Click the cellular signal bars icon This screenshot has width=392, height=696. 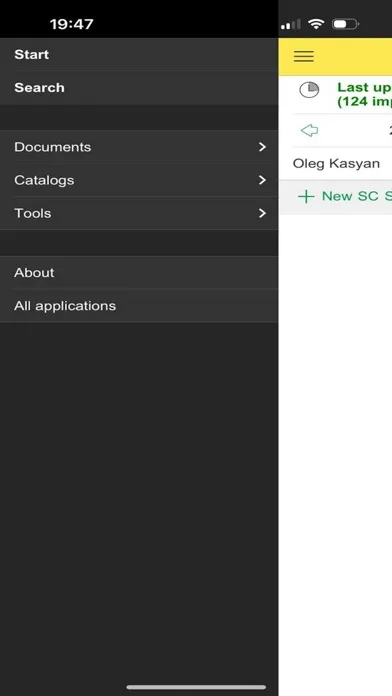tap(291, 25)
